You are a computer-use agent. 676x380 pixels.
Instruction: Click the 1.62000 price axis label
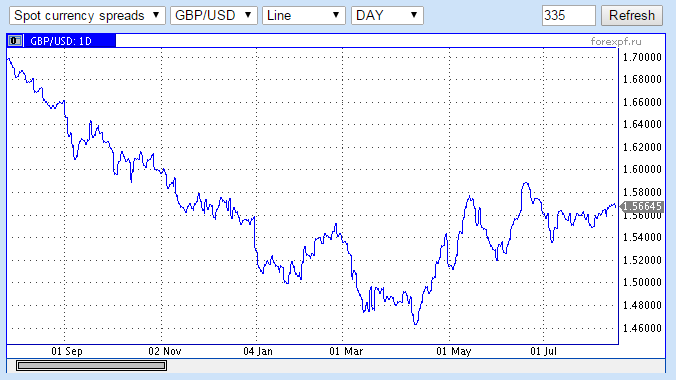[642, 147]
